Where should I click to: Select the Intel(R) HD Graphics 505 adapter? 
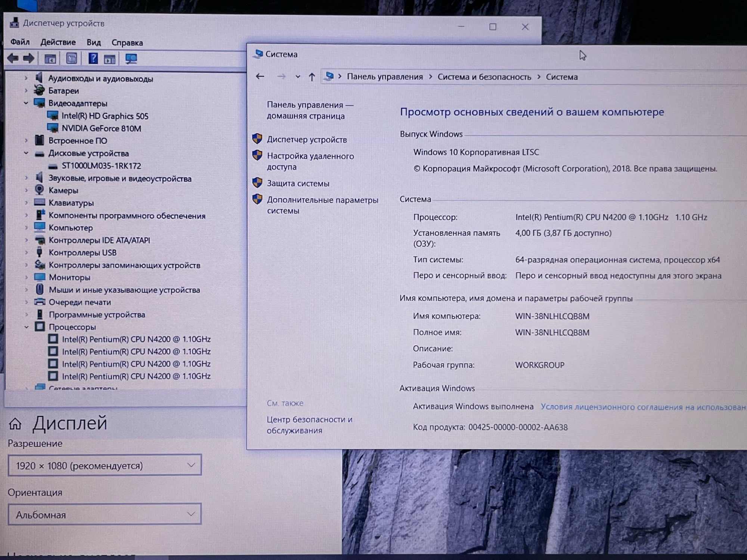point(105,116)
